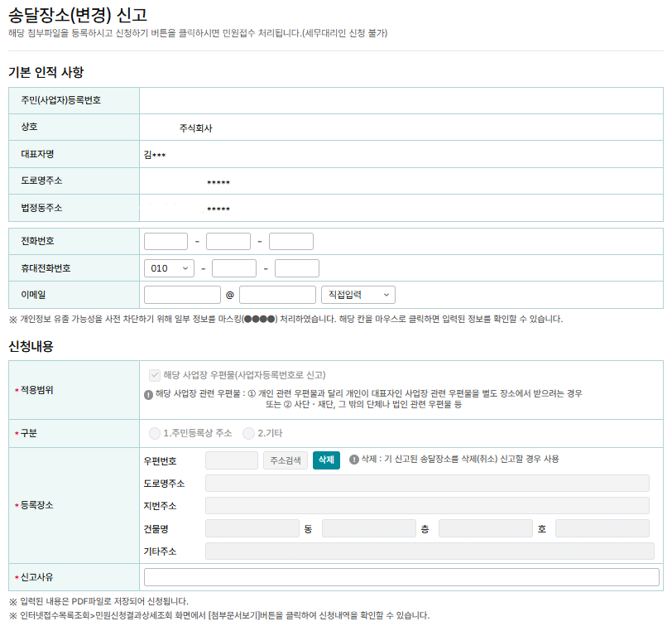This screenshot has width=672, height=626.
Task: Click the first 전화번호 phone input box
Action: (166, 241)
